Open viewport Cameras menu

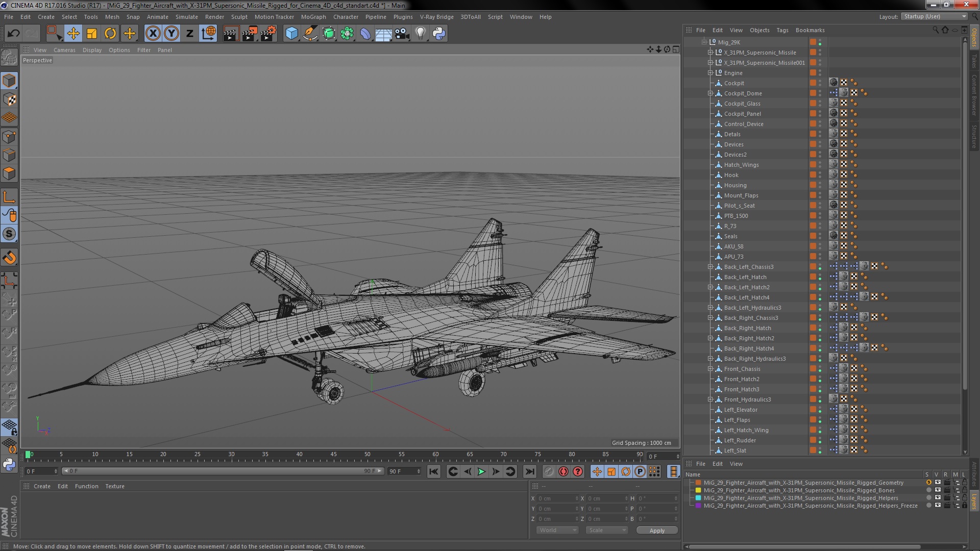click(64, 50)
